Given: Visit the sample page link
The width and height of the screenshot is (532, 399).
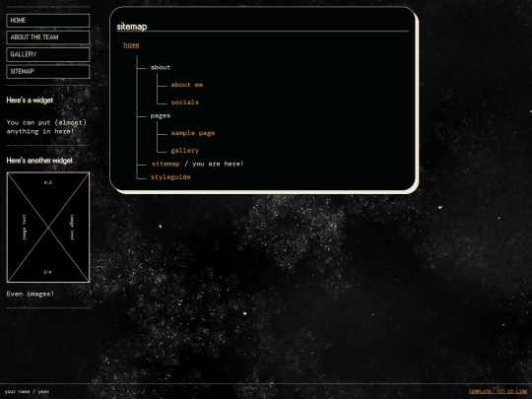Looking at the screenshot, I should coord(193,133).
